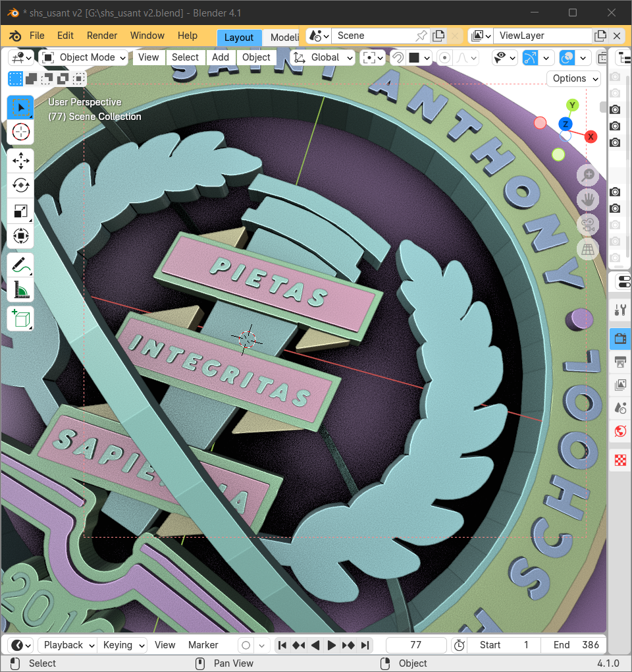This screenshot has width=632, height=672.
Task: Open the Render properties tab
Action: pyautogui.click(x=620, y=339)
